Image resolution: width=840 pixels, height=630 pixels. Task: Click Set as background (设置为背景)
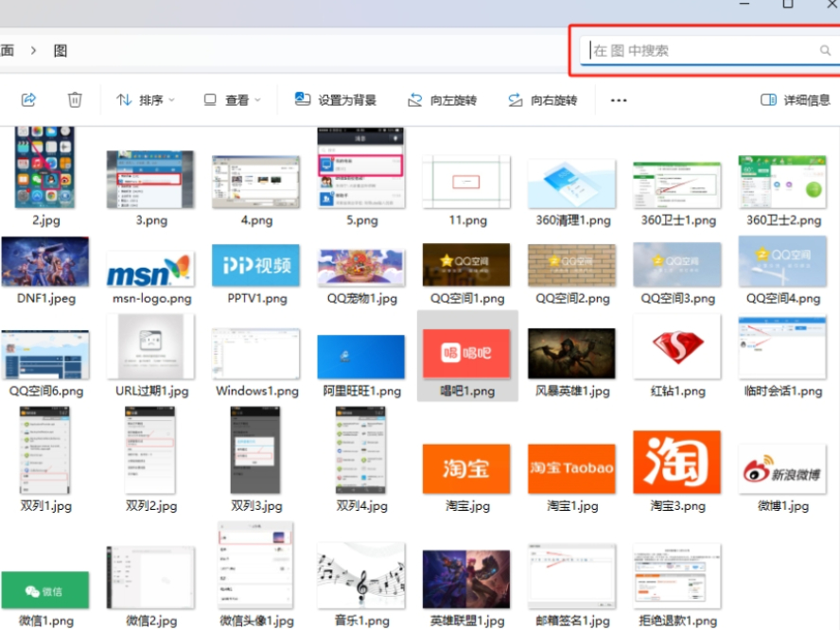tap(336, 100)
